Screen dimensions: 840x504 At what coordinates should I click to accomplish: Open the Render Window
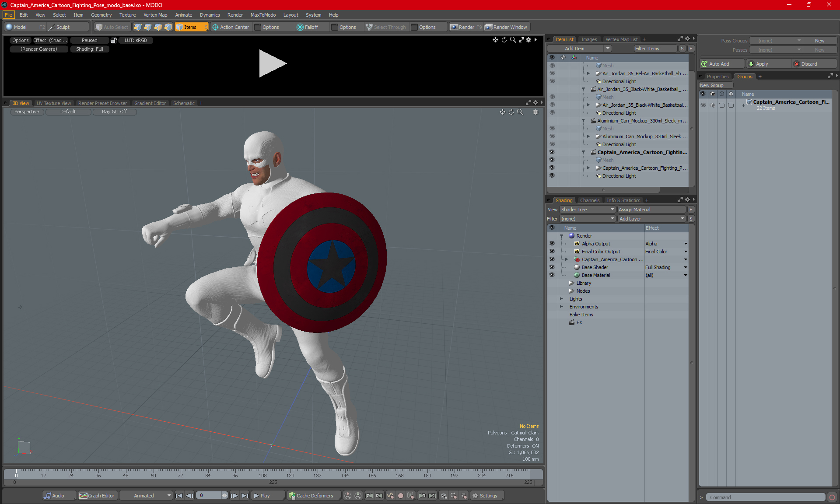[x=506, y=27]
